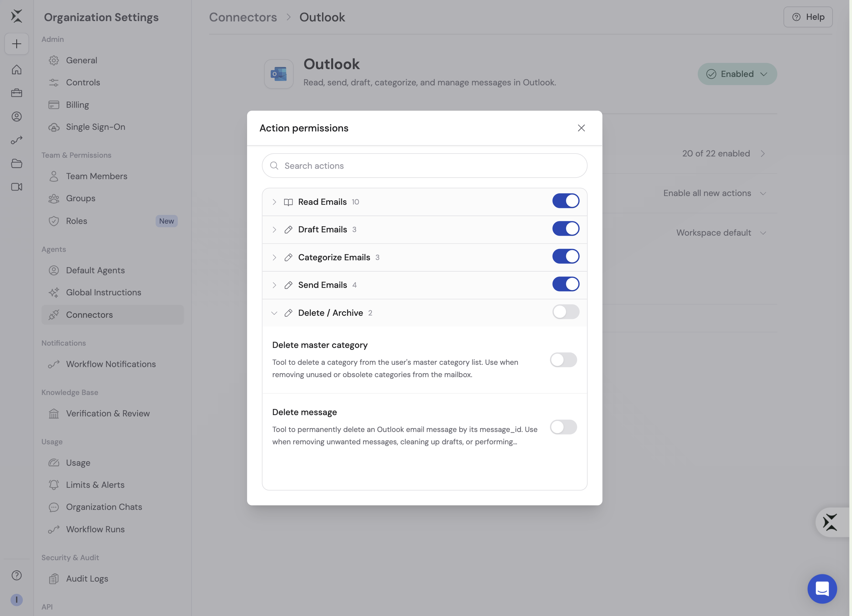Image resolution: width=852 pixels, height=616 pixels.
Task: Go back to Connectors breadcrumb
Action: pos(243,17)
